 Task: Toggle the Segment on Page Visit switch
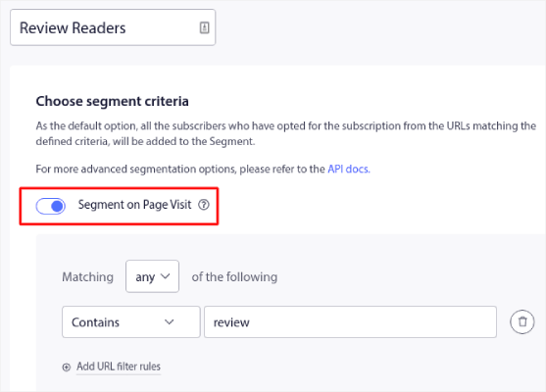[51, 206]
